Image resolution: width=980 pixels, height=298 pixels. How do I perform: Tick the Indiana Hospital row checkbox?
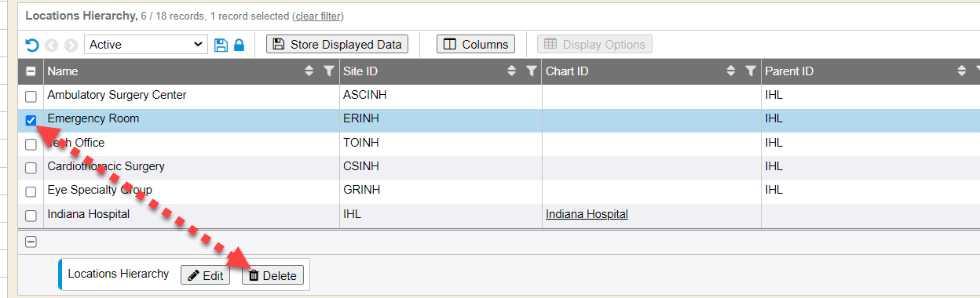pos(31,216)
